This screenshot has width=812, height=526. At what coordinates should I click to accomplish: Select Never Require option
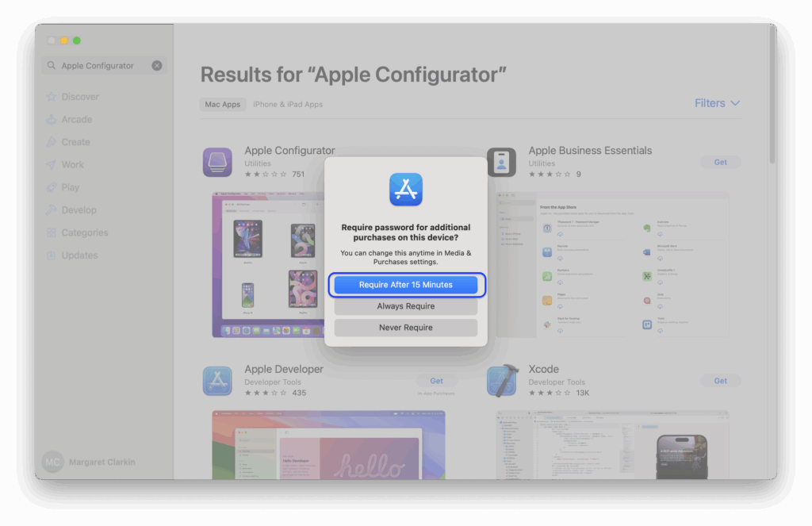(x=405, y=328)
